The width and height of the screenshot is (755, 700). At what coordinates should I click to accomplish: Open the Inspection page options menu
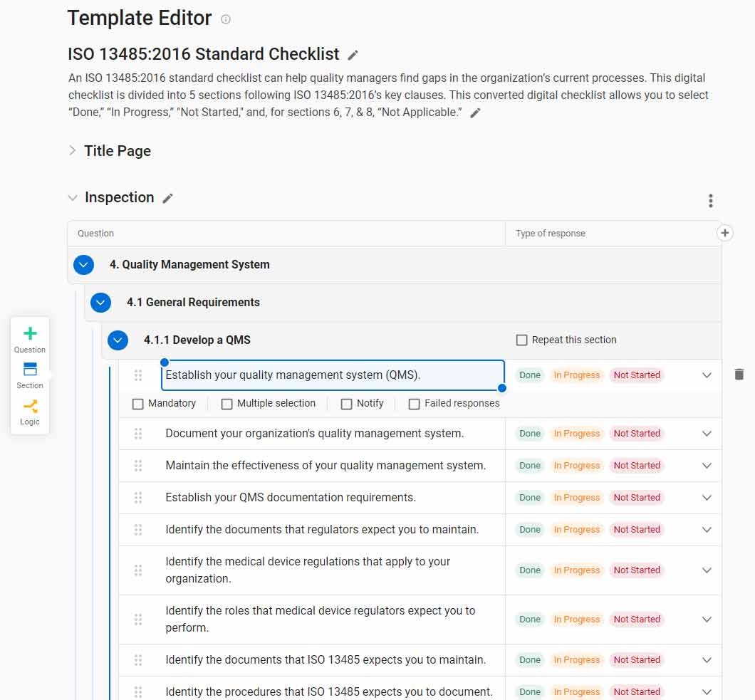(710, 200)
